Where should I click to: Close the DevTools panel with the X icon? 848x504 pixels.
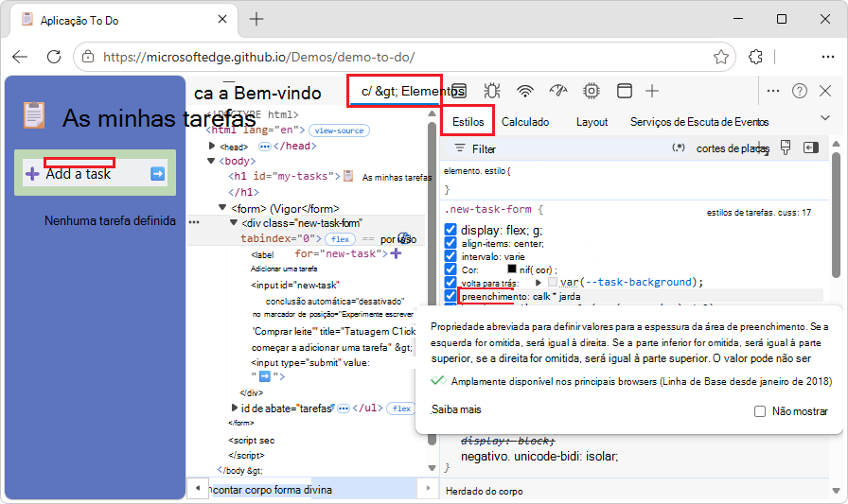pyautogui.click(x=825, y=91)
